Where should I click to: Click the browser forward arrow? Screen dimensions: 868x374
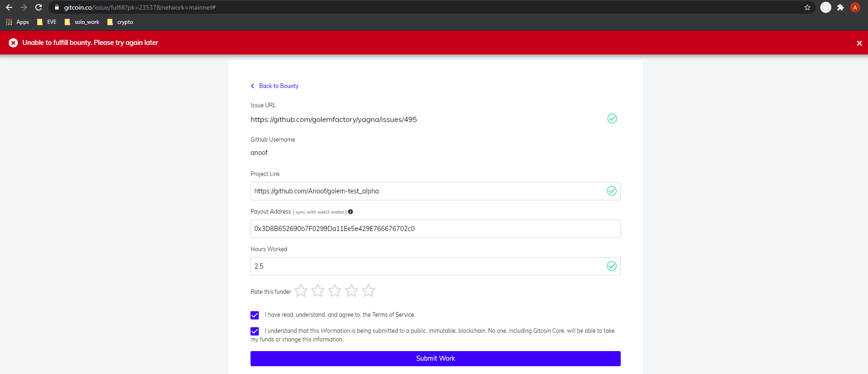coord(24,7)
